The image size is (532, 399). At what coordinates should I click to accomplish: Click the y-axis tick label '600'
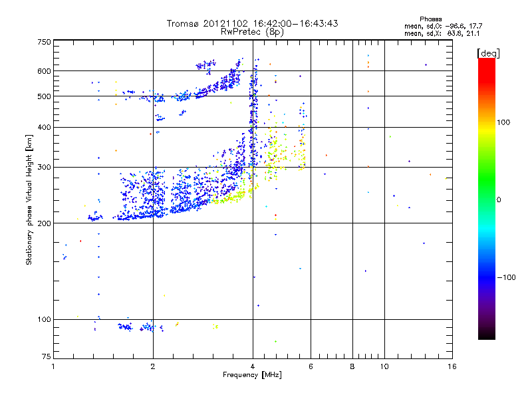tap(44, 71)
